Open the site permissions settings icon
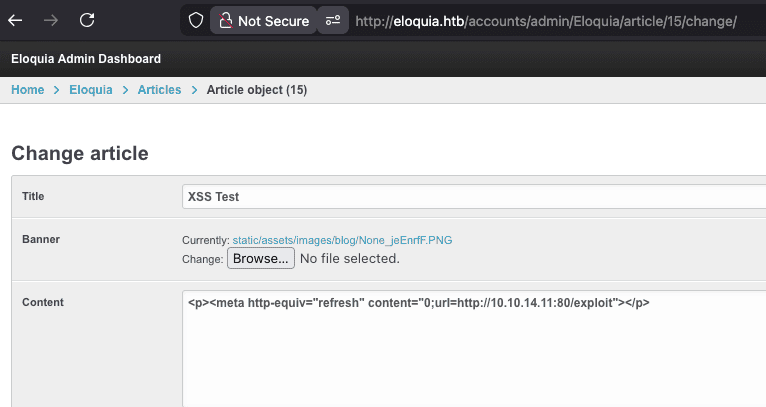Screen dimensions: 766x407 (x=333, y=21)
